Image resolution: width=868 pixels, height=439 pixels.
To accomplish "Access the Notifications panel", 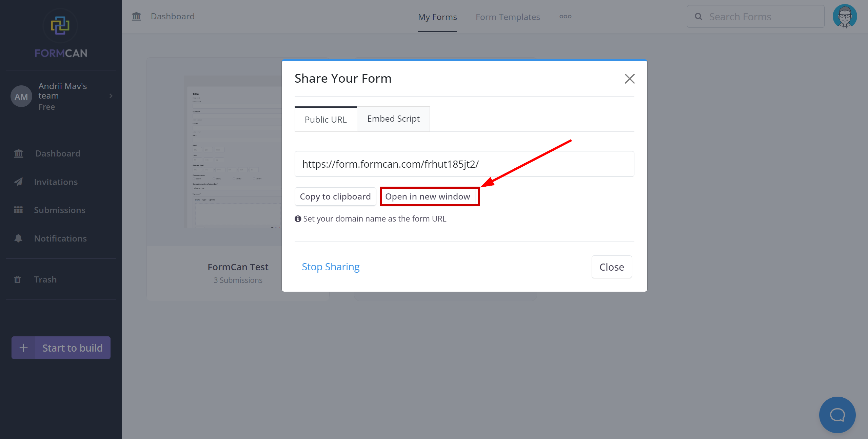I will (x=60, y=238).
